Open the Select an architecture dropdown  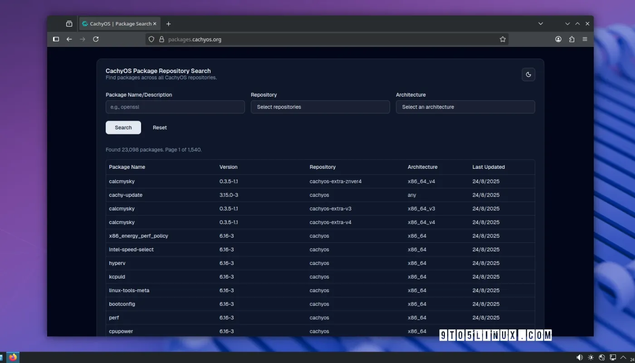coord(465,107)
